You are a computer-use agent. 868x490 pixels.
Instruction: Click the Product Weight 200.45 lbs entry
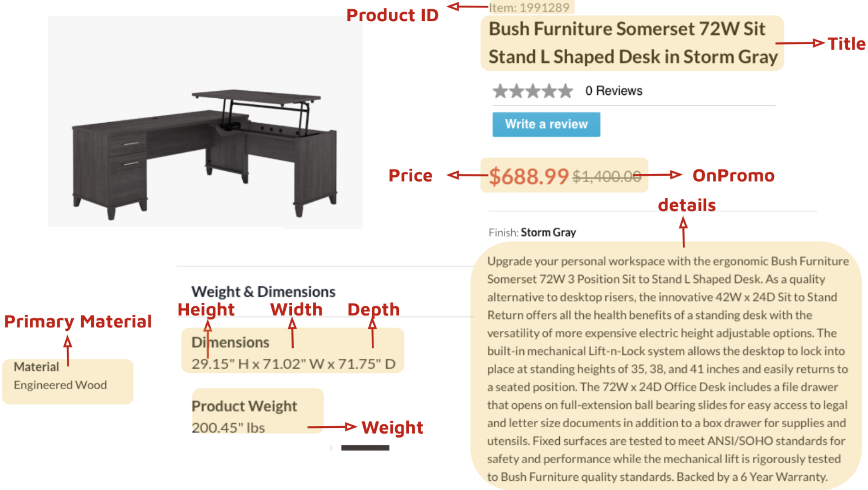(x=244, y=417)
